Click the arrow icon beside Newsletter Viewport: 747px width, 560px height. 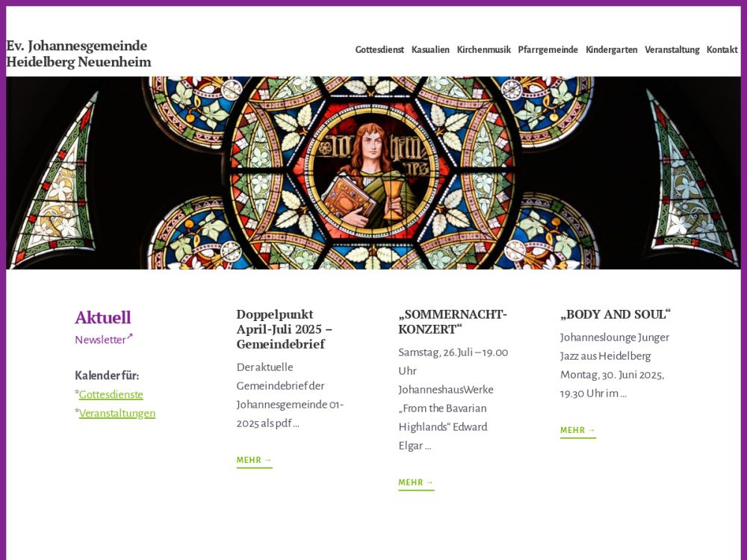[129, 337]
